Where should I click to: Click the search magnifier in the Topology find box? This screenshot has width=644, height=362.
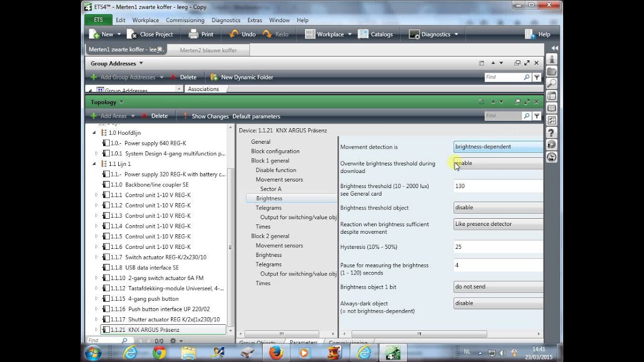click(527, 116)
